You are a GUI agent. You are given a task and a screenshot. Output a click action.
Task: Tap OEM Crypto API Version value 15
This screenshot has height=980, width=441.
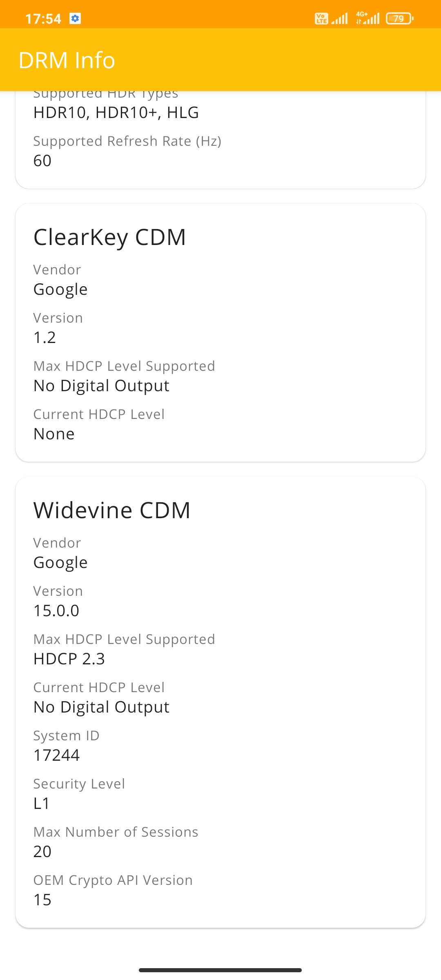tap(42, 900)
